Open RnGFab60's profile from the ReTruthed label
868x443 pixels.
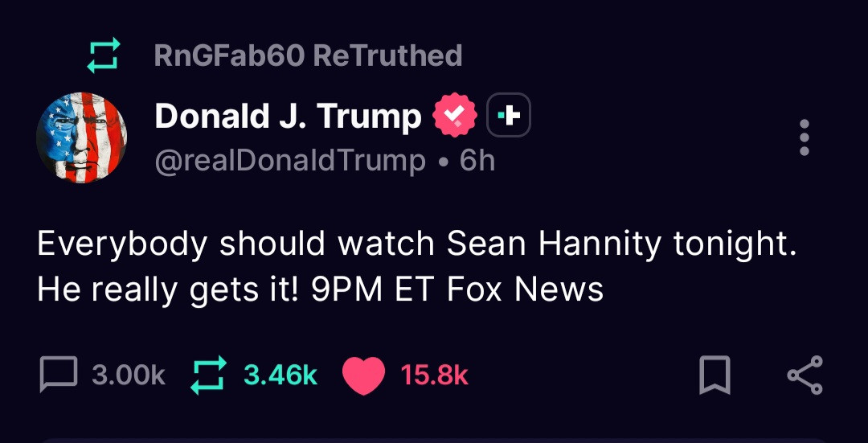click(228, 56)
